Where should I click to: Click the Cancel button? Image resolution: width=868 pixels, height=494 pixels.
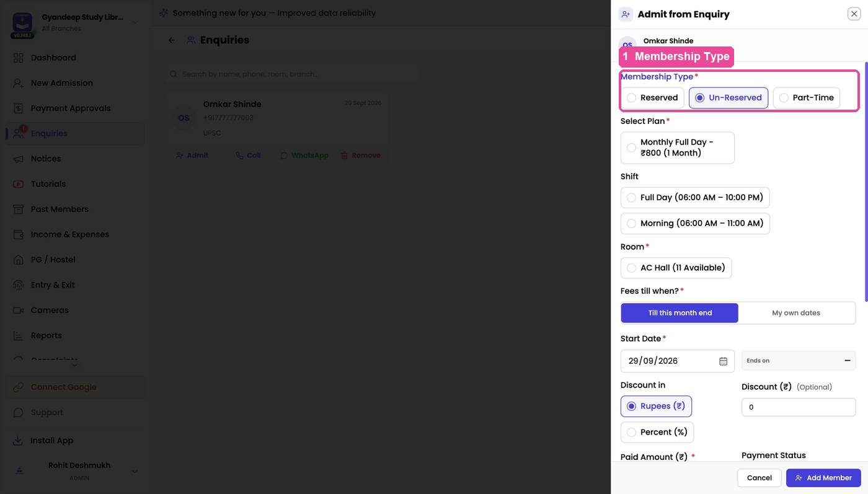[x=759, y=478]
